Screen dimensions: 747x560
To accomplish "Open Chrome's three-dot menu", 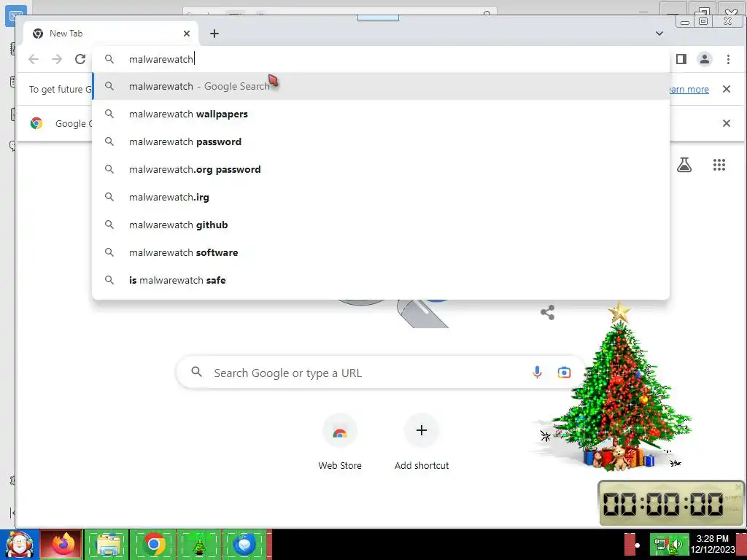I will coord(728,59).
